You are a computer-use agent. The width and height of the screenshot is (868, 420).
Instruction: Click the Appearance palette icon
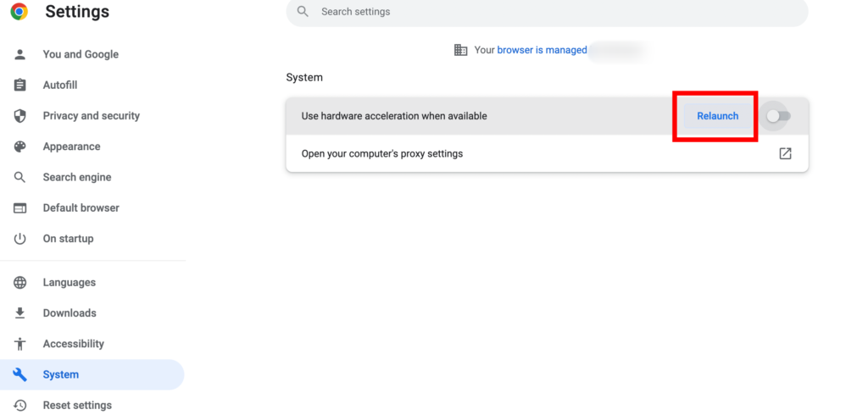click(x=20, y=146)
